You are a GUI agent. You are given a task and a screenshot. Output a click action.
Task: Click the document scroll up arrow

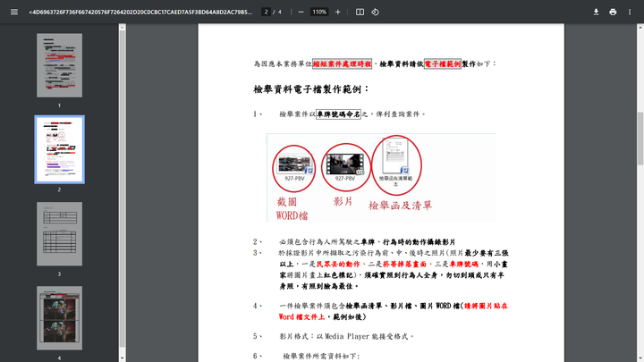click(x=640, y=27)
